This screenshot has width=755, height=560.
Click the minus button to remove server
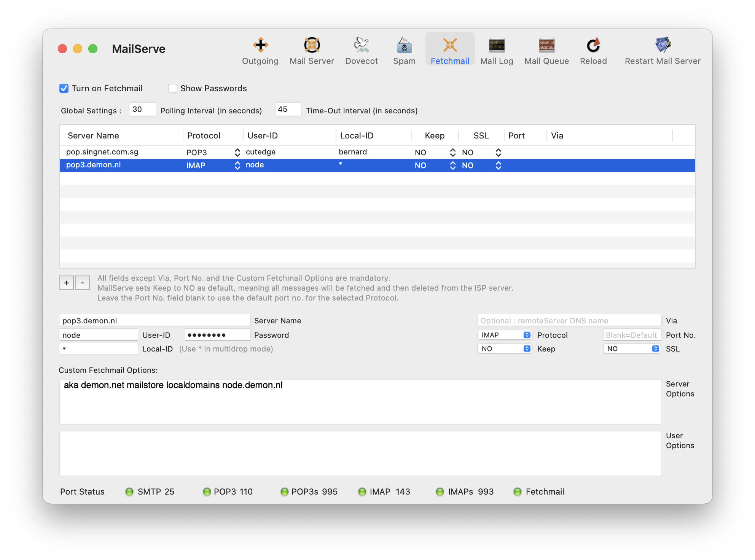tap(82, 283)
